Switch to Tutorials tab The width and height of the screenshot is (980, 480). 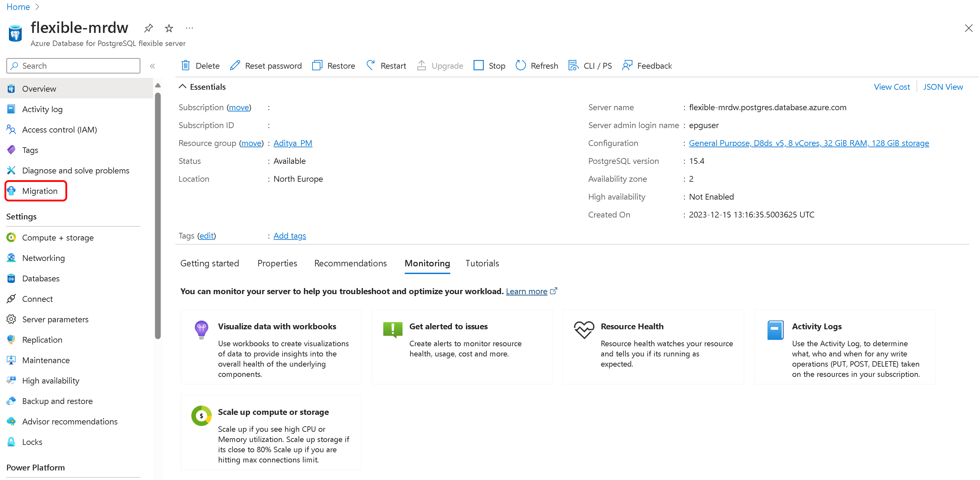[482, 263]
